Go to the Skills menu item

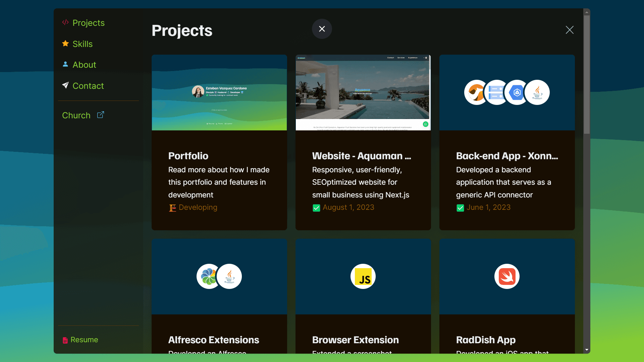click(83, 44)
